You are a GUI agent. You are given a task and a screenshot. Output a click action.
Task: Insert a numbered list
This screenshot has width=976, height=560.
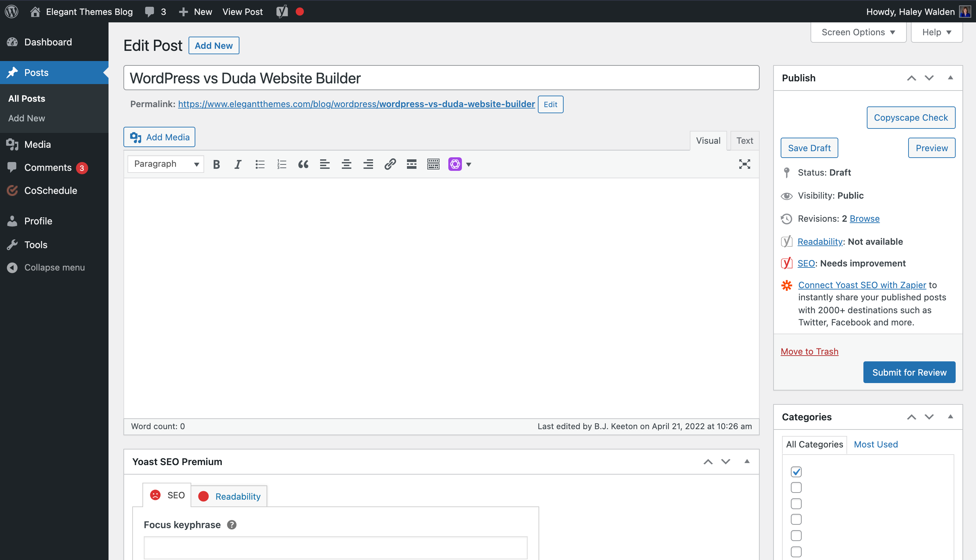(281, 164)
